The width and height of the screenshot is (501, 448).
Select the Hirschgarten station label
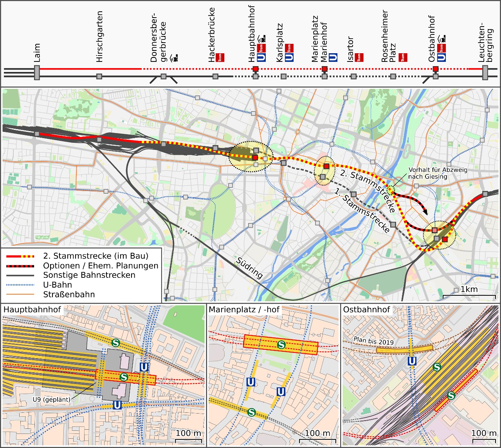(x=99, y=36)
